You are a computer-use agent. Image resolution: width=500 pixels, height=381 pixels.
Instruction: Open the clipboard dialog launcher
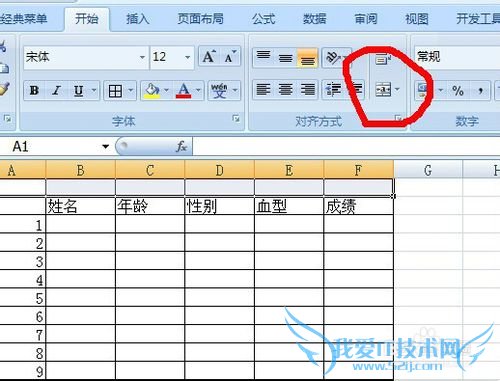pyautogui.click(x=7, y=118)
